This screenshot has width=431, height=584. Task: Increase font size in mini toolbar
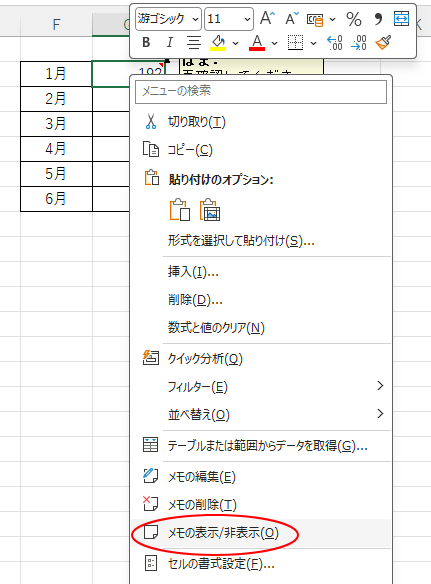click(267, 18)
